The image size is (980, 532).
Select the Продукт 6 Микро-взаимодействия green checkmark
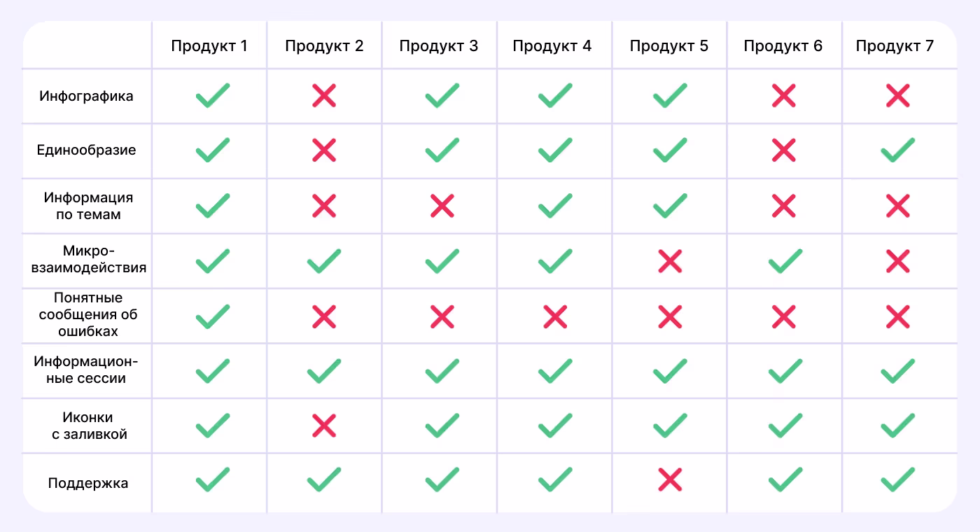[785, 261]
